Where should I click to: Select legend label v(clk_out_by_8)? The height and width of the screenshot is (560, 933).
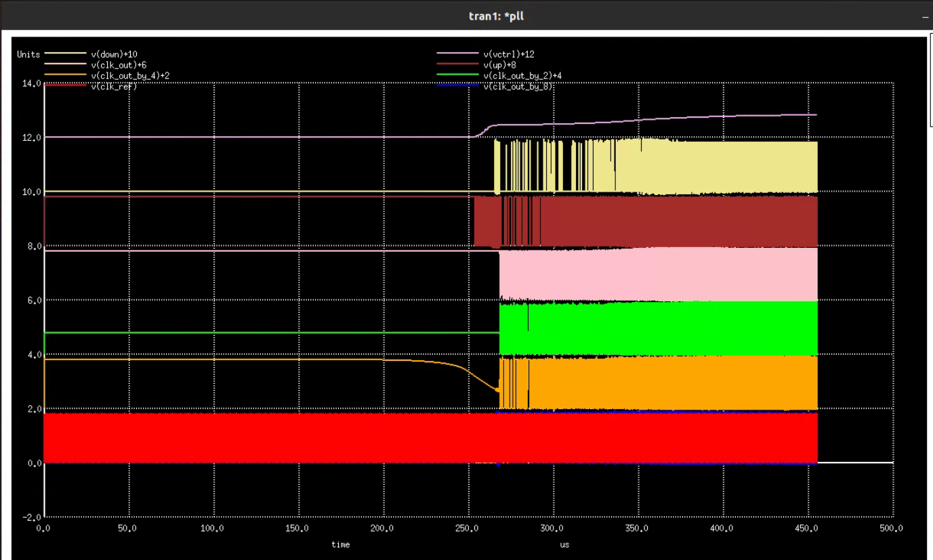point(518,86)
